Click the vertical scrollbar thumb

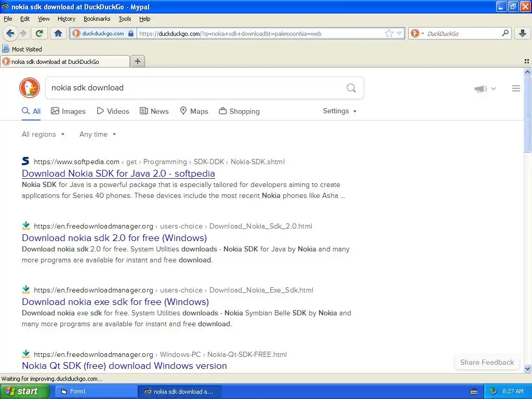(x=527, y=114)
